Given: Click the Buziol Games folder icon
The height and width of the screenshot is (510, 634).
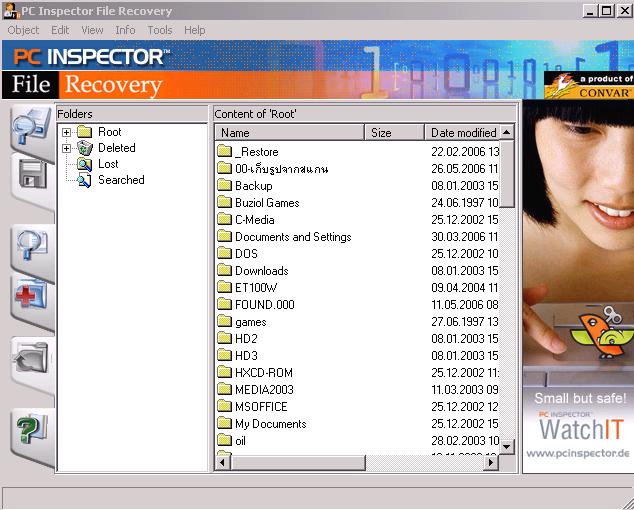Looking at the screenshot, I should click(224, 202).
